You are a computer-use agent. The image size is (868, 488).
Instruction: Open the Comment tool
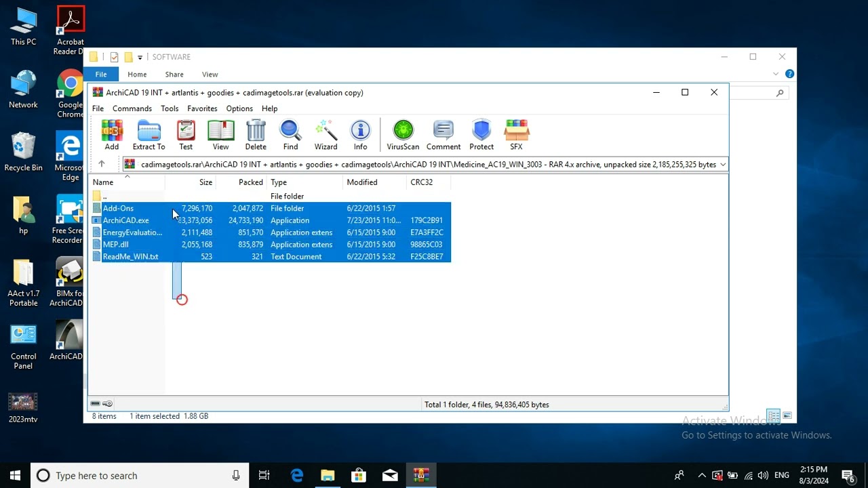point(443,135)
